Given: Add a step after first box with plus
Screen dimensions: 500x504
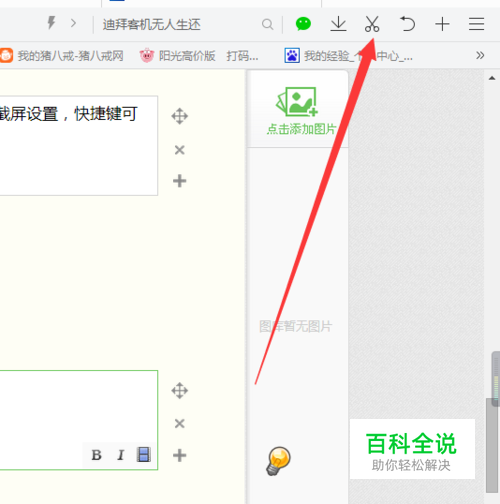Looking at the screenshot, I should pyautogui.click(x=180, y=181).
